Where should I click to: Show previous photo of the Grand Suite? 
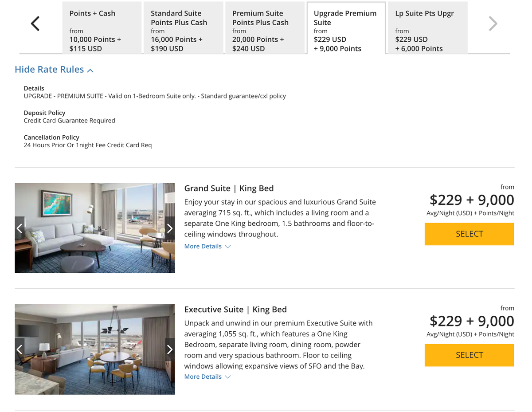click(x=20, y=228)
